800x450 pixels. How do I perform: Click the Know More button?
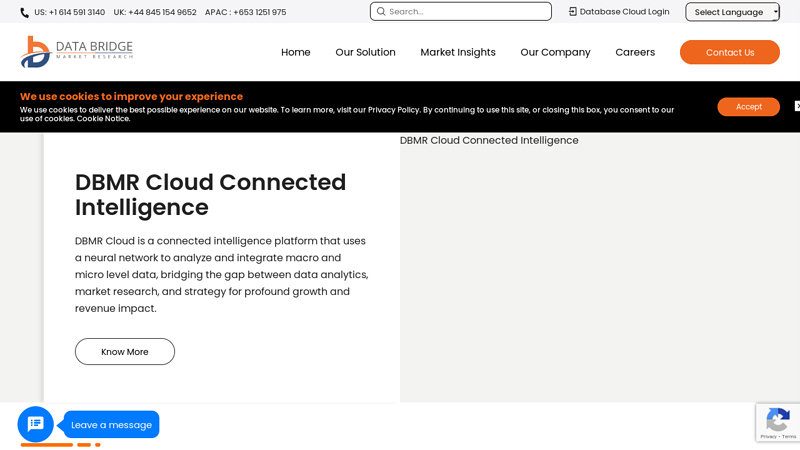124,352
